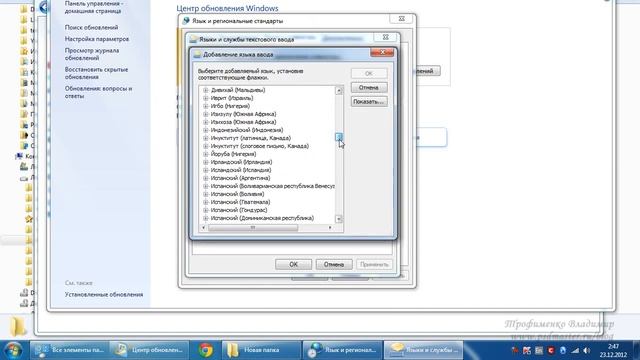Click the Показать... button
The image size is (640, 360).
click(x=369, y=102)
